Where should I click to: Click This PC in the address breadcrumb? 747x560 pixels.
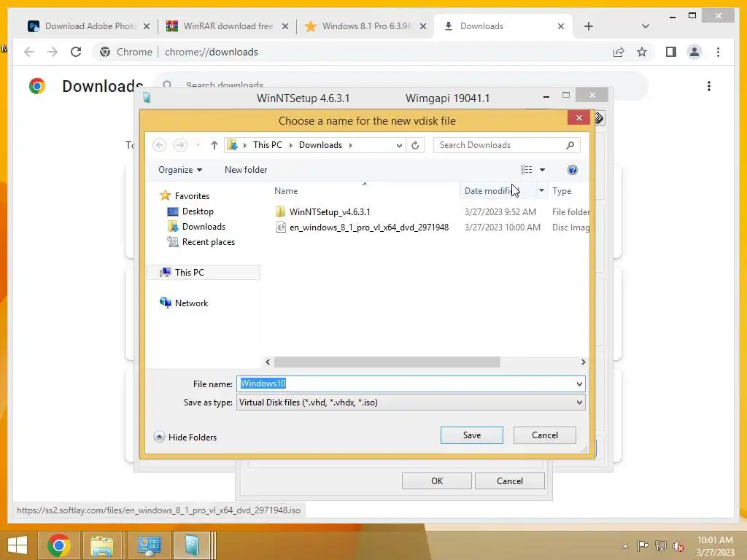[267, 145]
